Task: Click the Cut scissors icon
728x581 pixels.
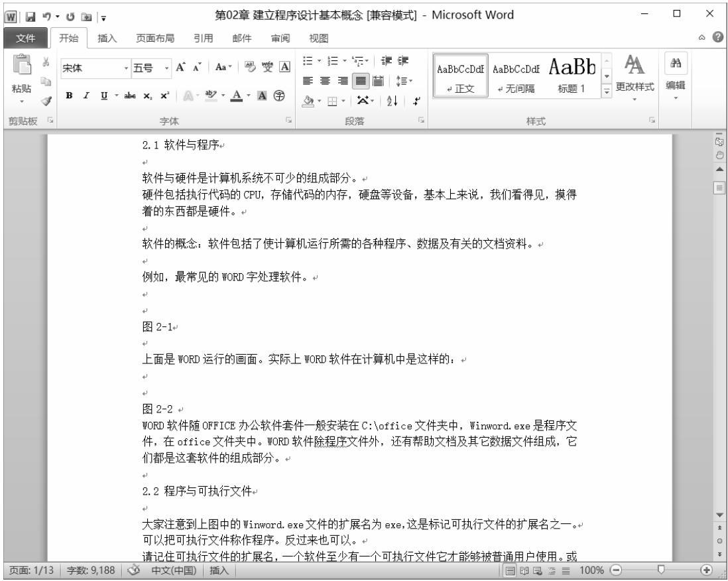Action: tap(46, 62)
